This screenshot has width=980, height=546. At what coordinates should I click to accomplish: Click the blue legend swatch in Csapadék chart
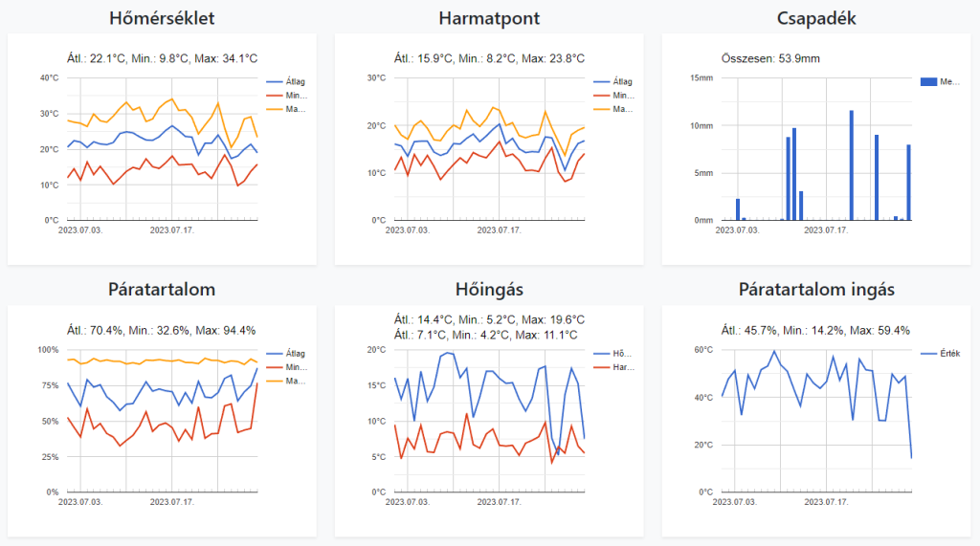point(928,82)
